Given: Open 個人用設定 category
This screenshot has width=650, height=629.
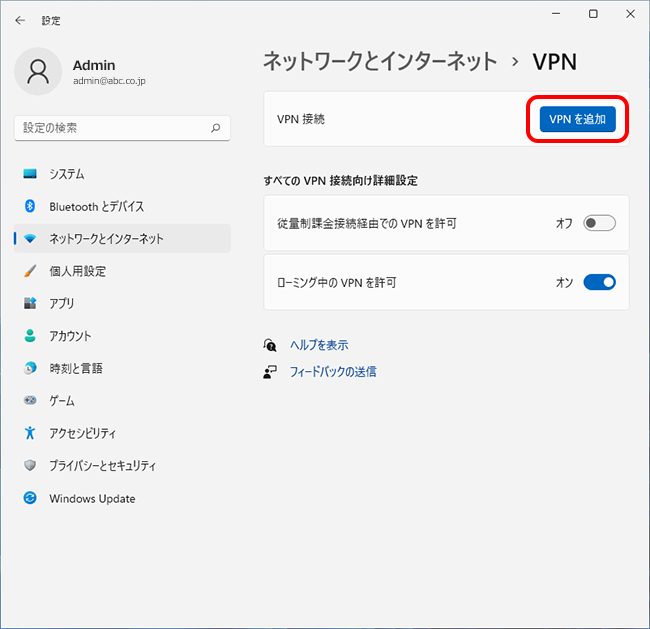Looking at the screenshot, I should pyautogui.click(x=122, y=271).
